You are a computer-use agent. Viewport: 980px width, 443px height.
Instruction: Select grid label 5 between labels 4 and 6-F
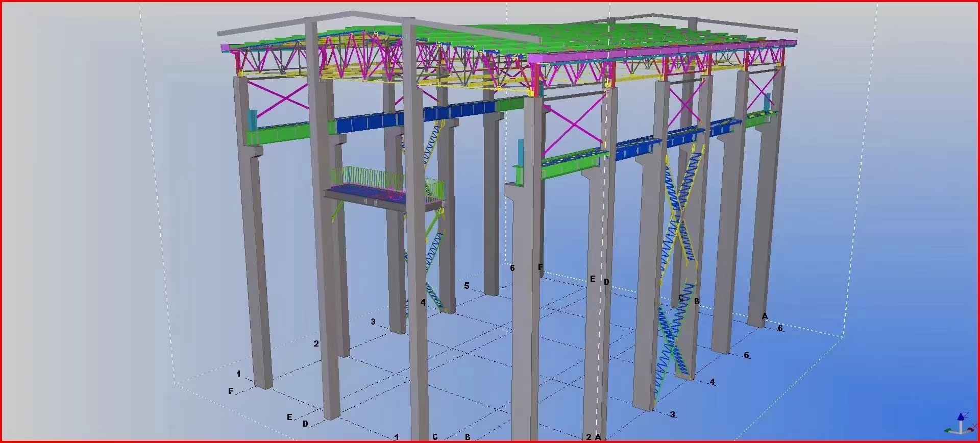click(467, 286)
